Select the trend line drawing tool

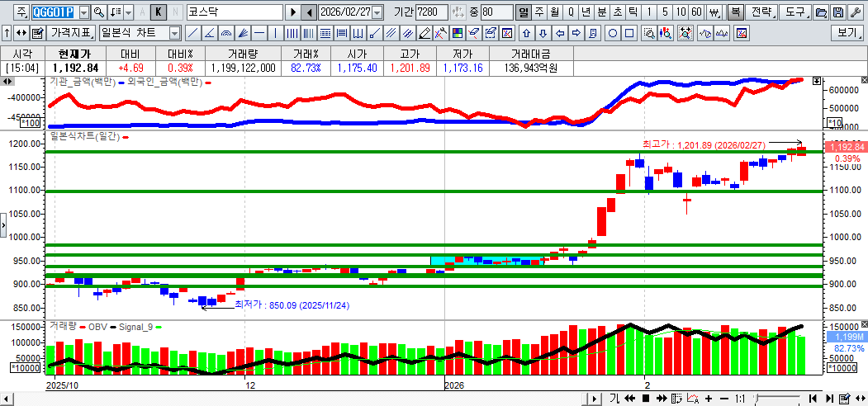click(x=192, y=33)
